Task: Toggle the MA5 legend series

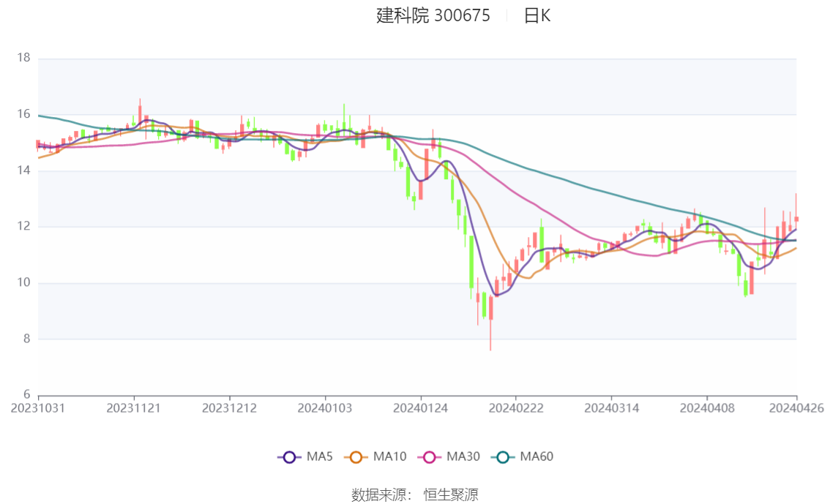Action: (x=305, y=457)
